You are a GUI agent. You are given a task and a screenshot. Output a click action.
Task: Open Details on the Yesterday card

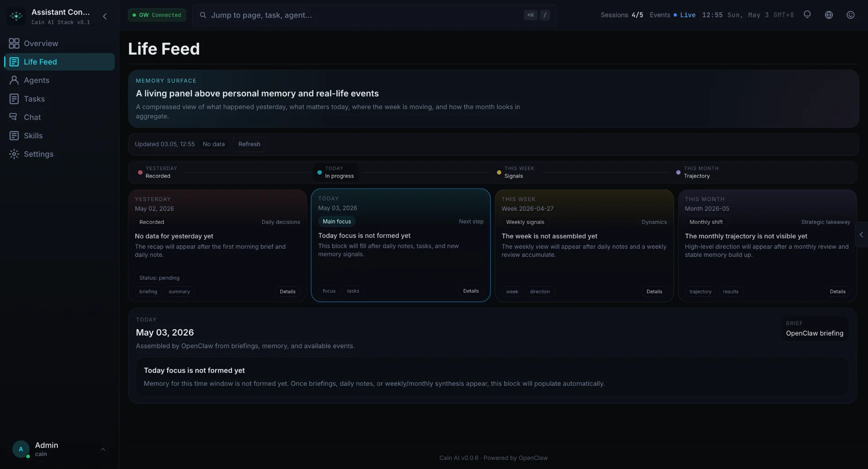pos(288,292)
